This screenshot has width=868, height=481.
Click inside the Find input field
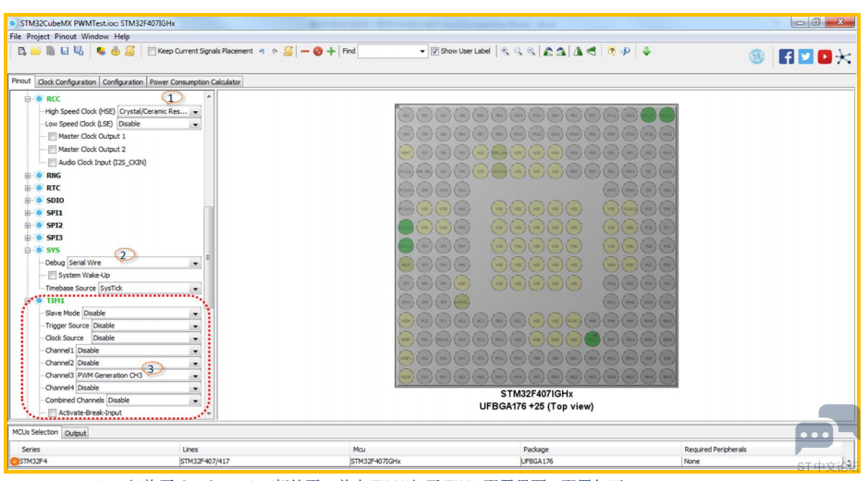(x=393, y=52)
